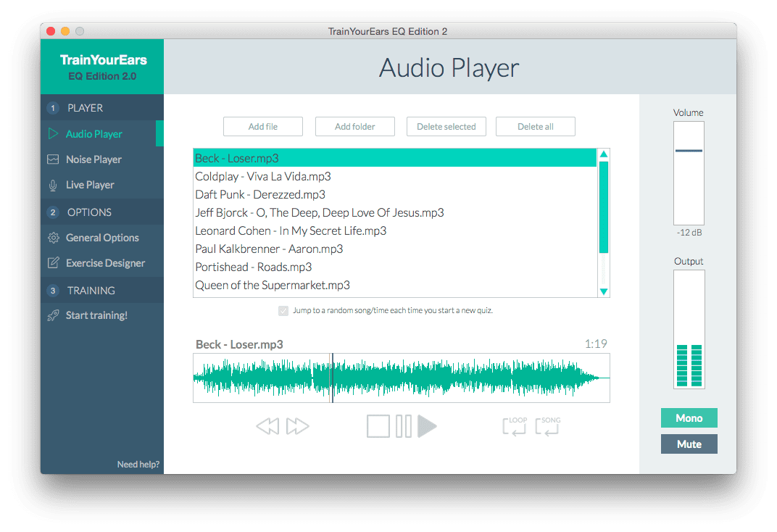Click the playlist scrollbar down arrow
This screenshot has width=777, height=532.
[603, 291]
